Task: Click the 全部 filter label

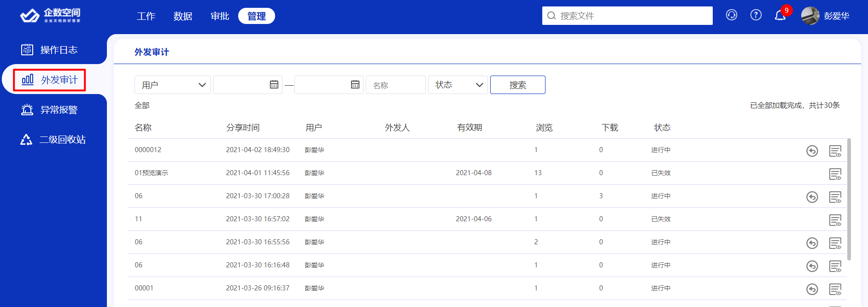Action: coord(142,106)
